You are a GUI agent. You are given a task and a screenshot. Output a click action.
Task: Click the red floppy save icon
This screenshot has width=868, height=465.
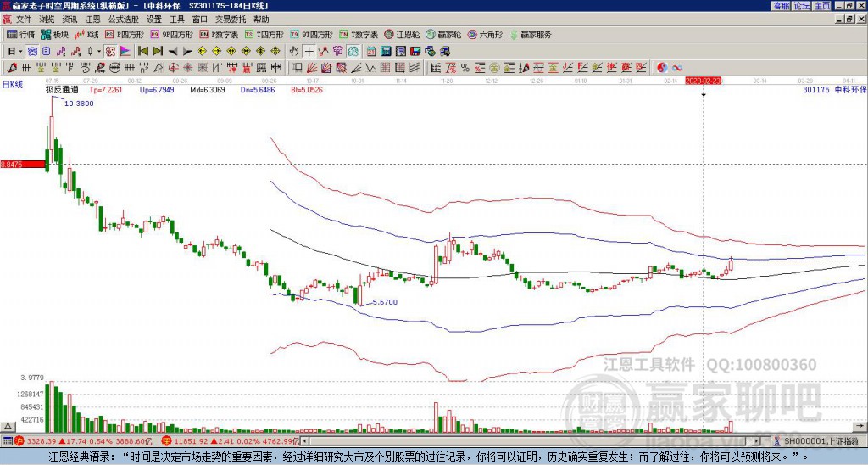tap(415, 52)
